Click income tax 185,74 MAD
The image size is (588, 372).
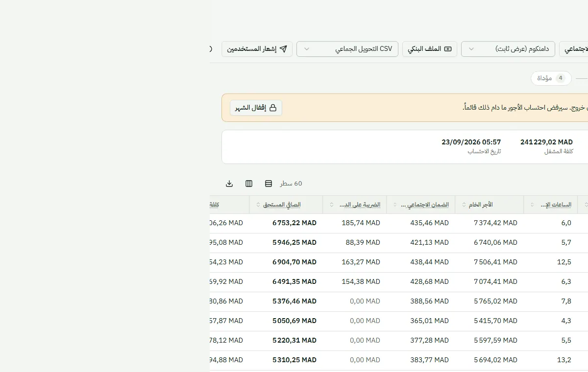pos(361,223)
